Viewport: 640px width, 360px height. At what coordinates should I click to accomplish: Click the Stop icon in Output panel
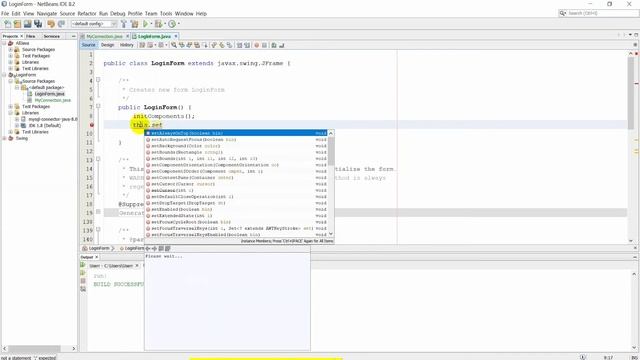tap(83, 281)
